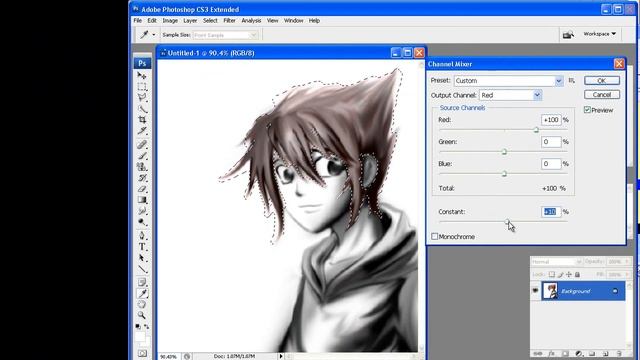
Task: Open the Image menu
Action: pos(170,20)
